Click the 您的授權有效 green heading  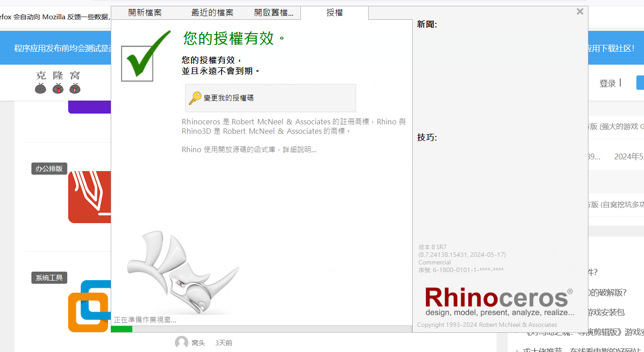[234, 39]
